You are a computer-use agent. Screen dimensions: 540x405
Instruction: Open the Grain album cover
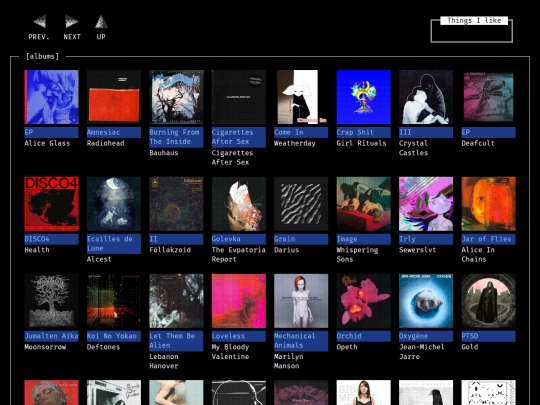pos(301,204)
